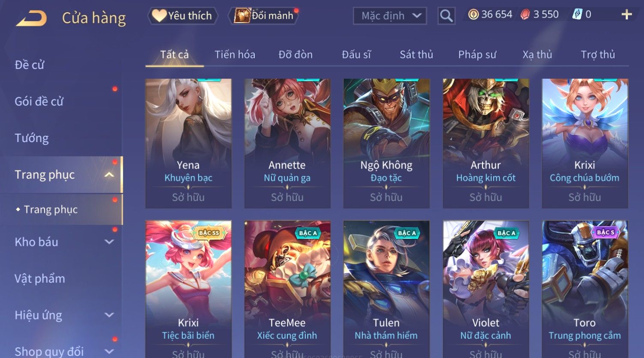Tap the plus icon to add currency
Viewport: 644px width, 358px height.
tap(626, 15)
